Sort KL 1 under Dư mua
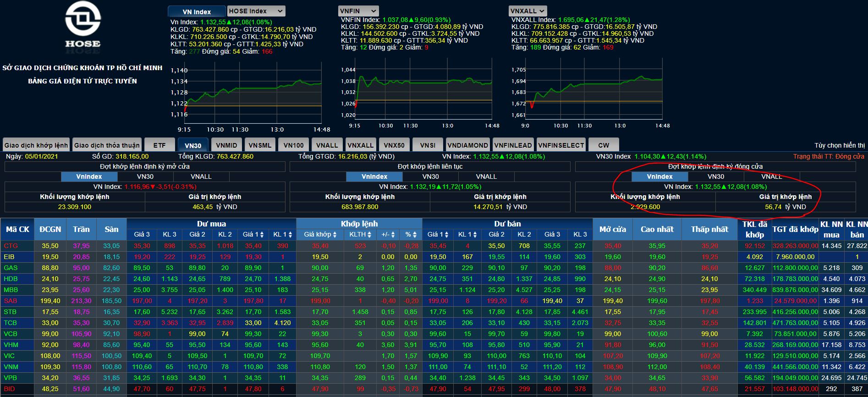The image size is (868, 397). (x=291, y=235)
